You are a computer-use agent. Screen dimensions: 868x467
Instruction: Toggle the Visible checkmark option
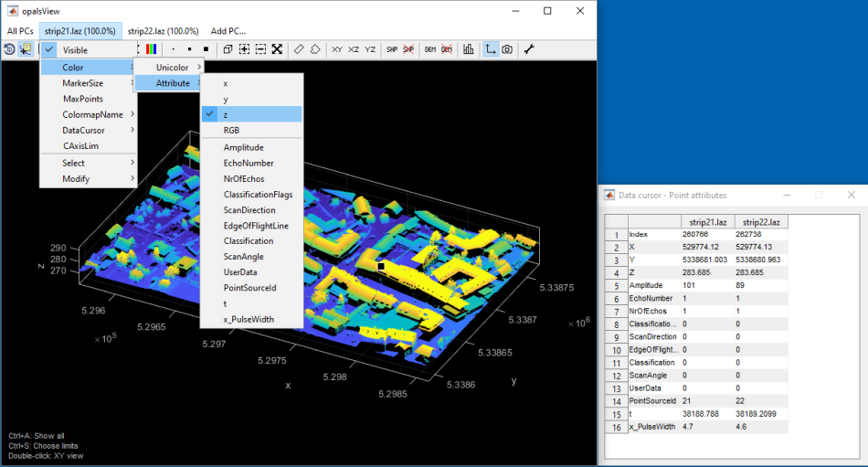76,50
